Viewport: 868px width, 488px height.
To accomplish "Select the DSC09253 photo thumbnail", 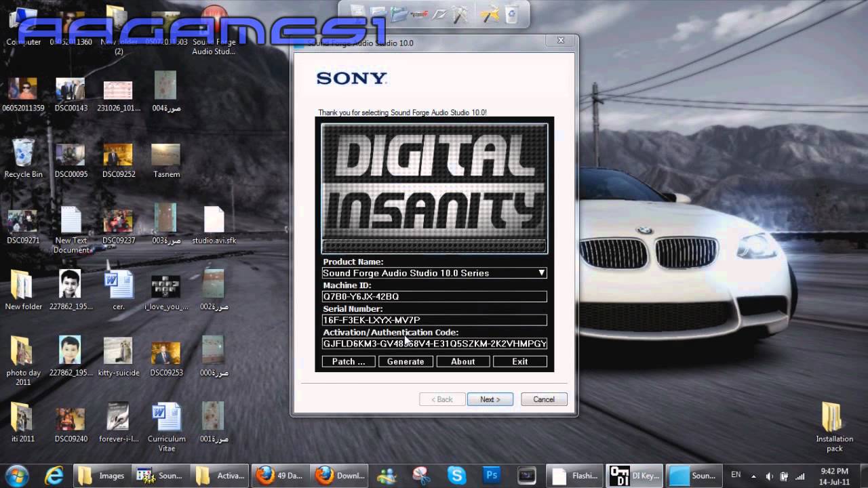I will click(x=166, y=357).
